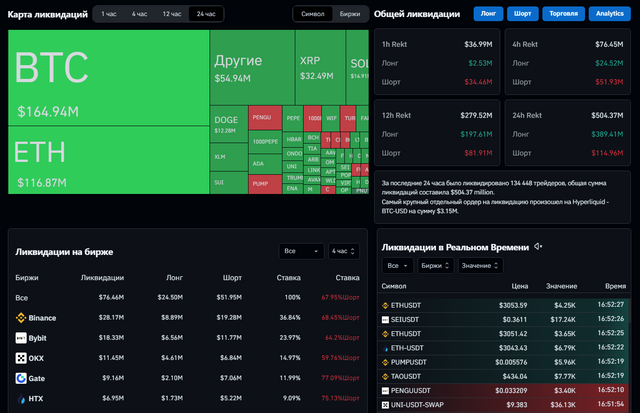Click the exchange icon beside PENGUUSDT
640x413 pixels.
tap(385, 391)
